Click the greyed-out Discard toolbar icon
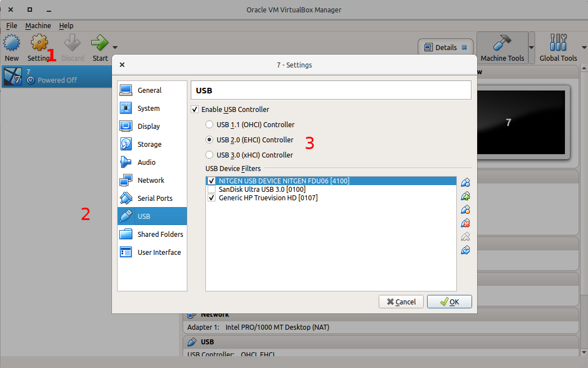The width and height of the screenshot is (588, 368). (x=73, y=48)
